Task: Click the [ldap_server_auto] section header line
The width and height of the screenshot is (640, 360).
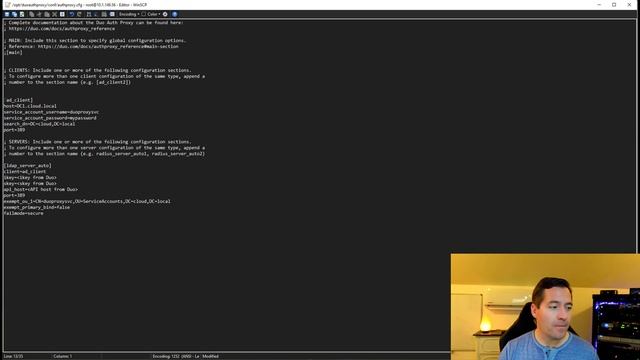Action: tap(27, 166)
